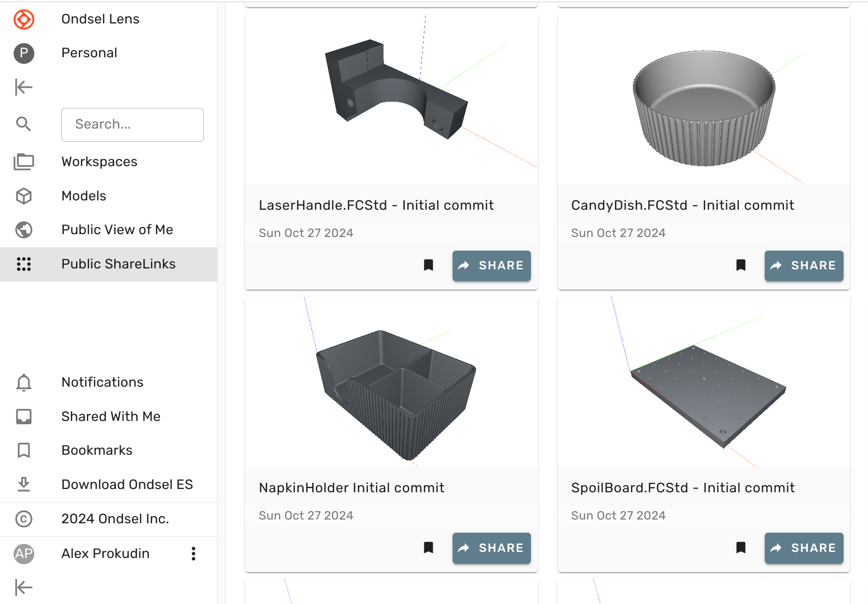
Task: Click the Shared With Me inbox icon
Action: [24, 416]
